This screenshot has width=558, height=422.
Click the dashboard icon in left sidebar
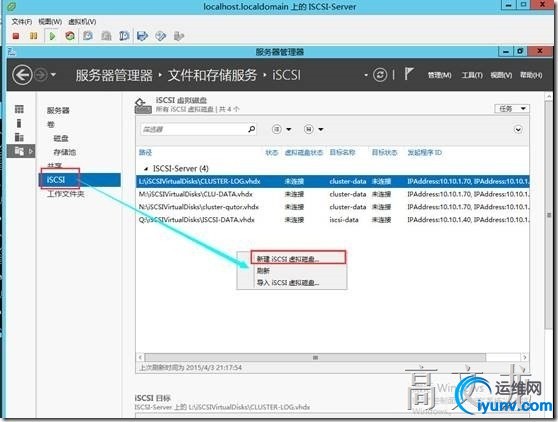click(x=19, y=109)
